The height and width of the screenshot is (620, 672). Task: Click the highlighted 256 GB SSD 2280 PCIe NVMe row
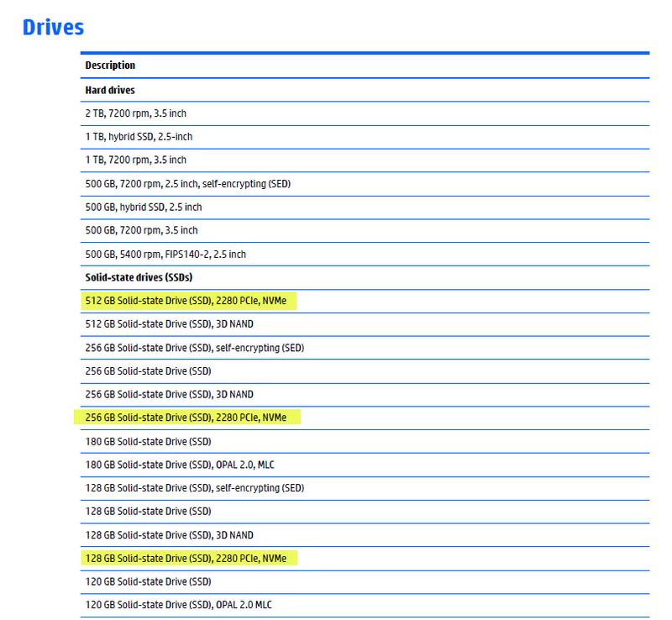[x=365, y=418]
